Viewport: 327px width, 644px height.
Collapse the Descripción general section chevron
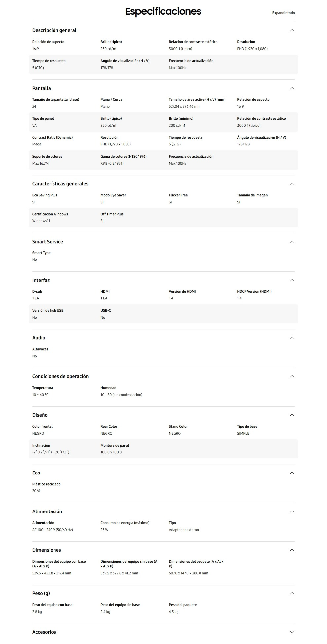coord(292,30)
